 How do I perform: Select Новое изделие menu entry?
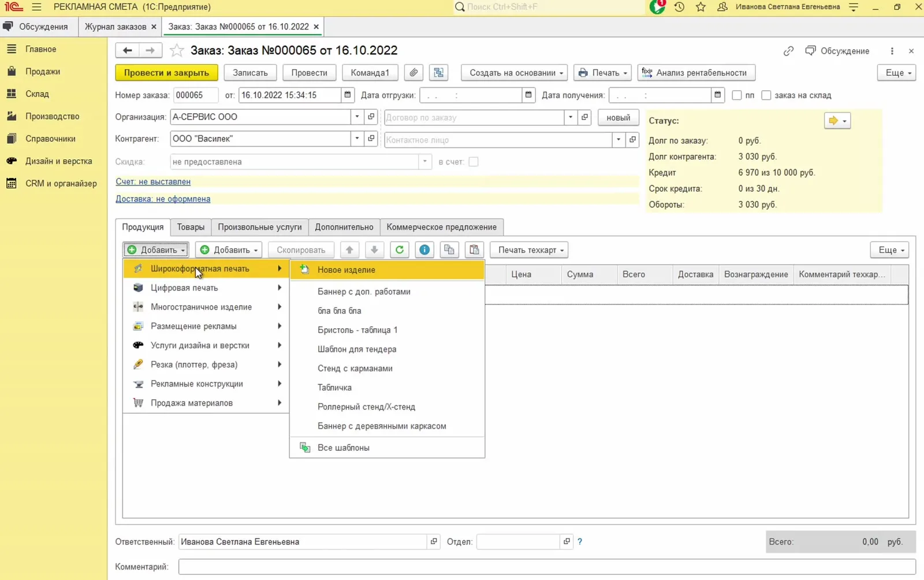click(x=387, y=270)
